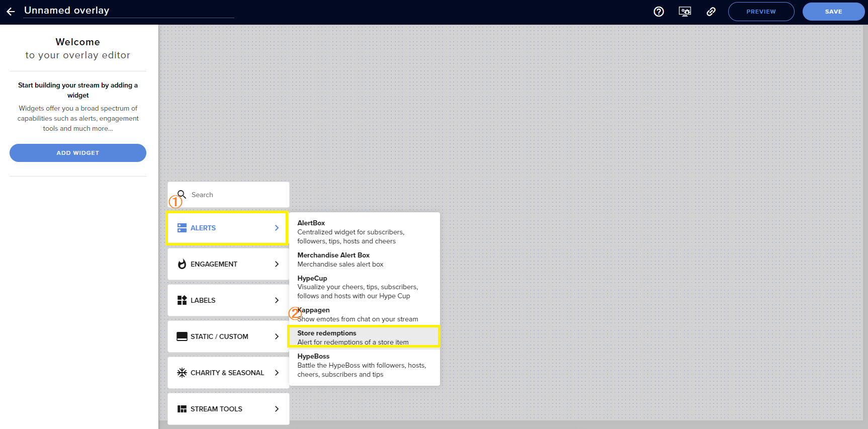Select the AlertBox widget
This screenshot has height=429, width=868.
[x=365, y=232]
